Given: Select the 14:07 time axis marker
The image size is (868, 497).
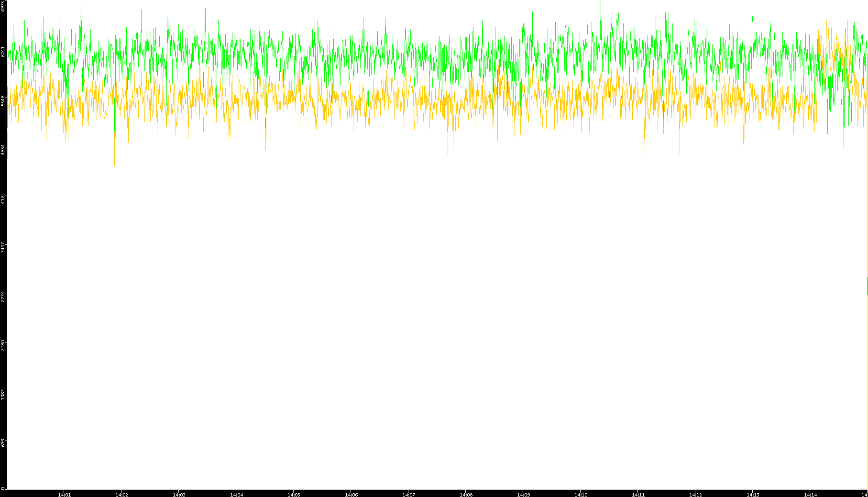Looking at the screenshot, I should [x=408, y=495].
